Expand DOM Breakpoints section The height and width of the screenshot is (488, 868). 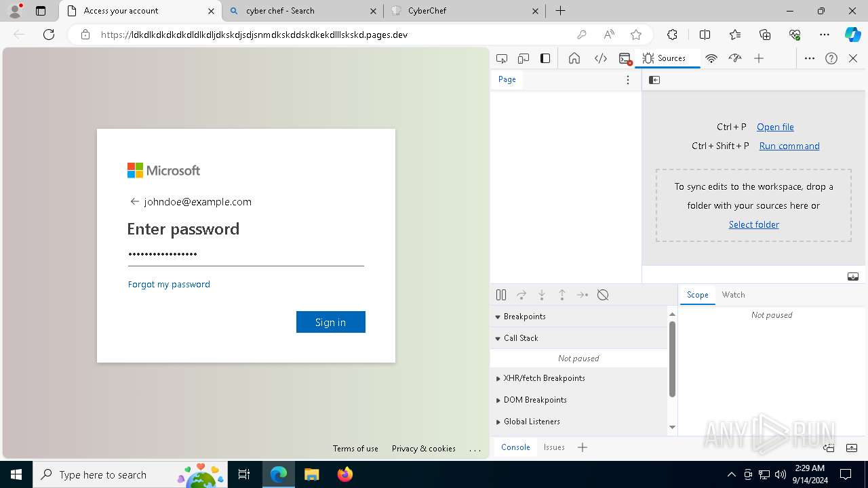coord(578,400)
